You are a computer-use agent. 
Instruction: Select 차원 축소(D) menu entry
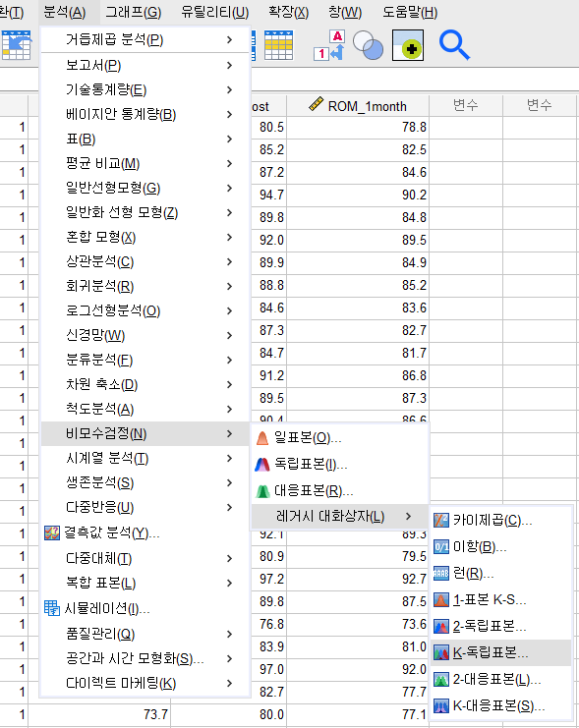point(145,384)
